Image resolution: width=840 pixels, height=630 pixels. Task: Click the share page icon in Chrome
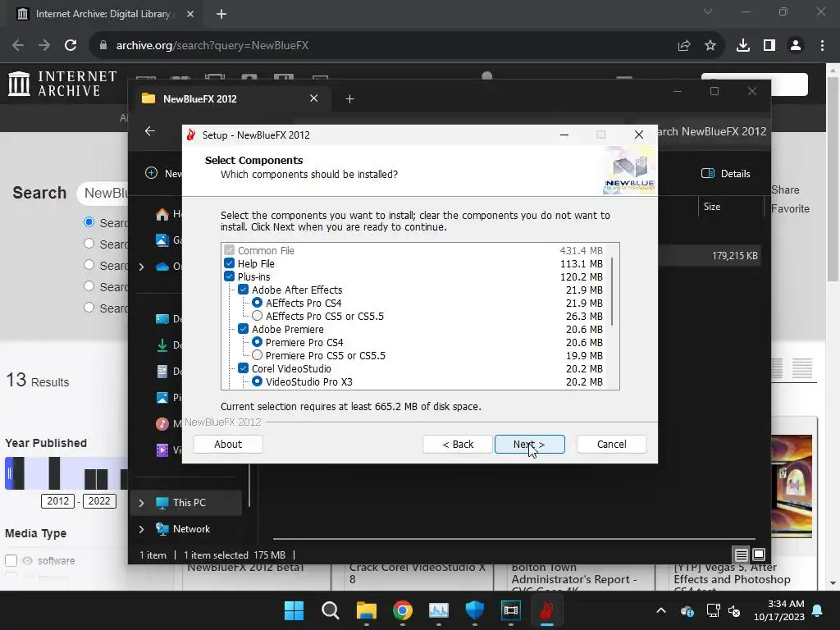684,46
